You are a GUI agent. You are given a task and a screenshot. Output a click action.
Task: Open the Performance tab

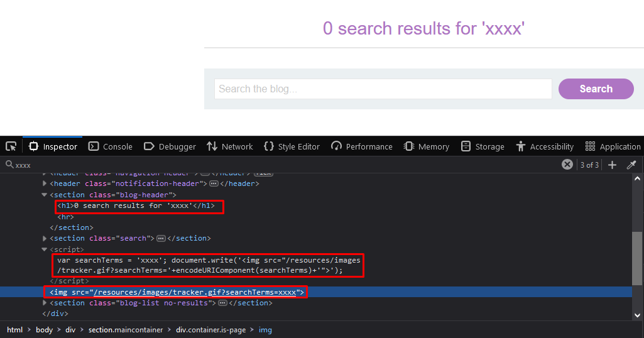point(361,146)
